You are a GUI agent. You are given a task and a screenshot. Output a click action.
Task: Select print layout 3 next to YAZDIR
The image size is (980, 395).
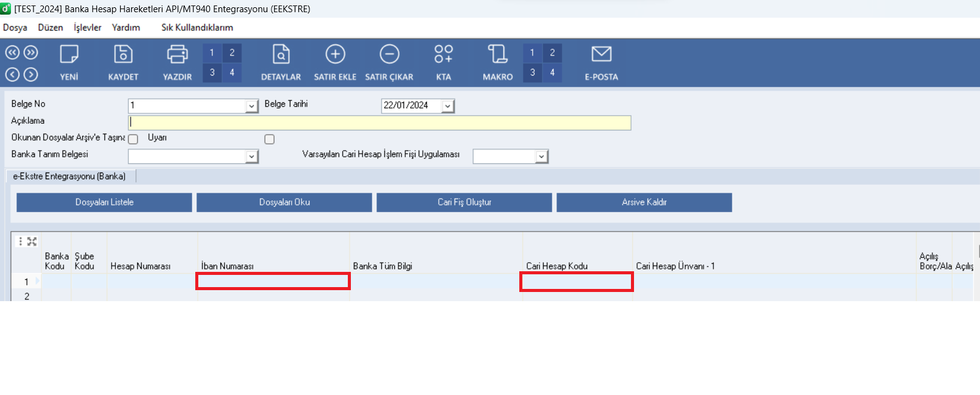[x=212, y=73]
